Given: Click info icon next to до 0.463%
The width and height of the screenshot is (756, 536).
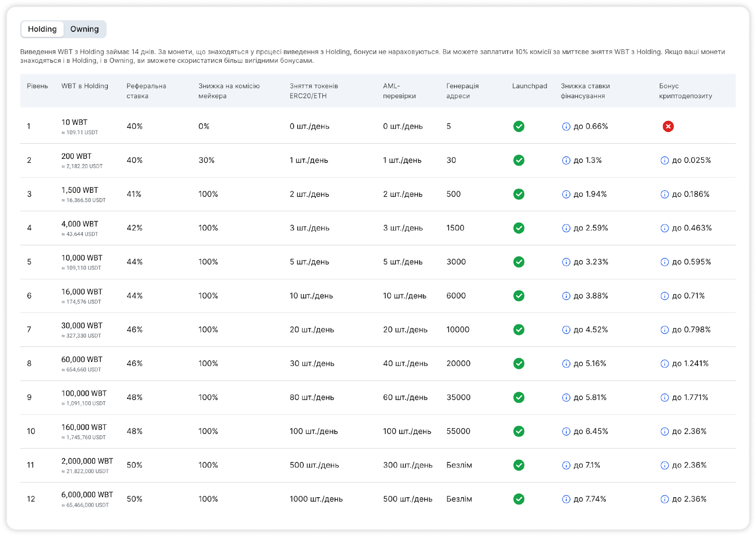Looking at the screenshot, I should point(664,228).
